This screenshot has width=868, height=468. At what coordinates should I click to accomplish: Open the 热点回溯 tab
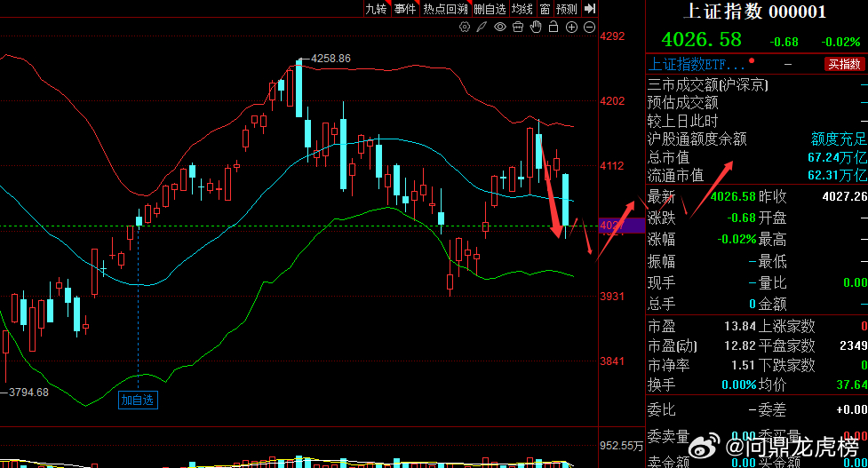(x=446, y=9)
